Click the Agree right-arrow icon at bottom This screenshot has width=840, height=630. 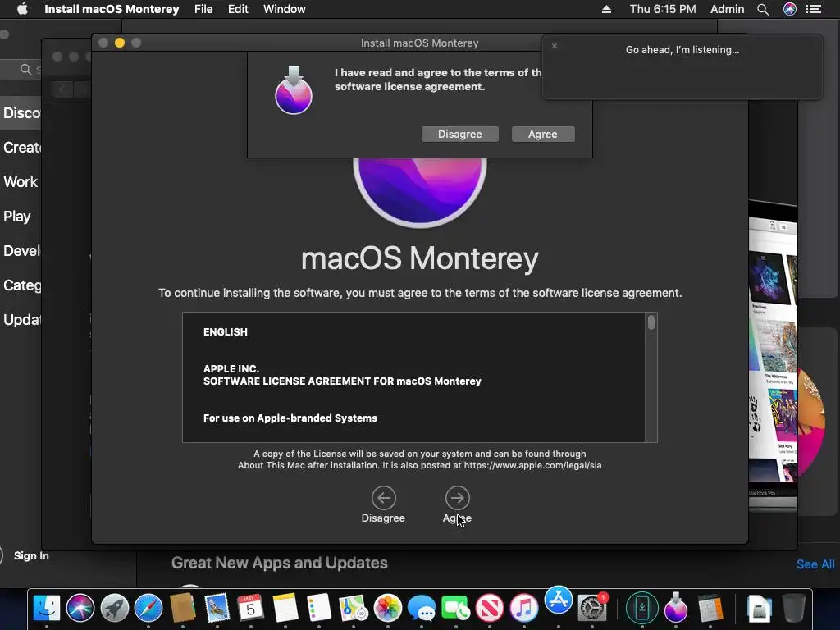click(x=457, y=498)
